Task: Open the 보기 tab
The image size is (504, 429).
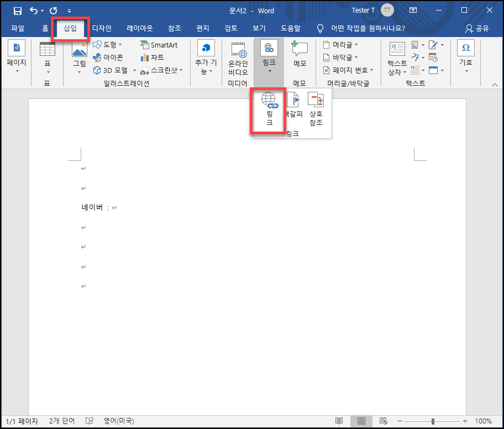Action: (259, 28)
